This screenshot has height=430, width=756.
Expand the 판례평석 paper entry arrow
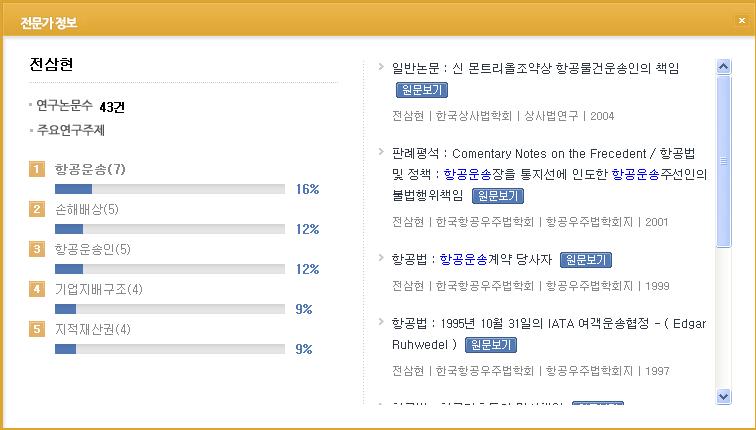click(381, 152)
